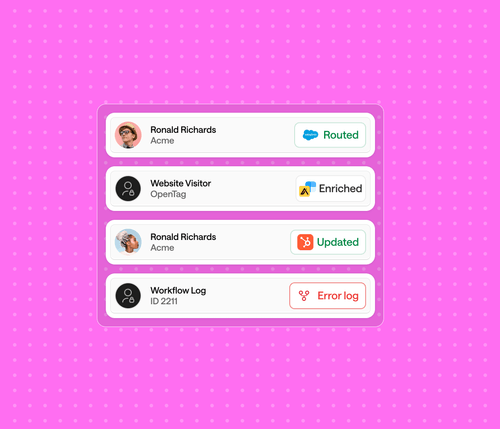The image size is (500, 429).
Task: Select the ID 2211 label
Action: pyautogui.click(x=164, y=301)
